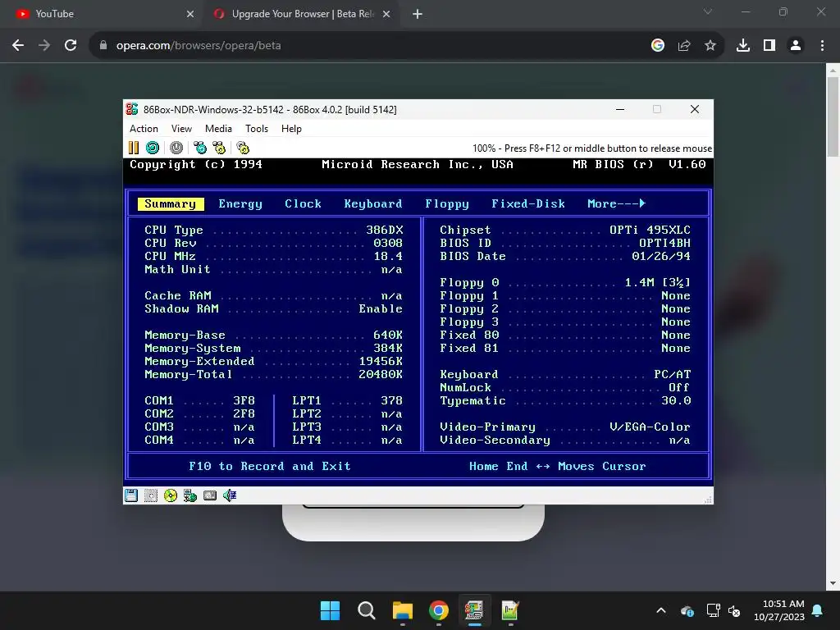840x630 pixels.
Task: Click the Memory-Total 20480K value
Action: [381, 374]
